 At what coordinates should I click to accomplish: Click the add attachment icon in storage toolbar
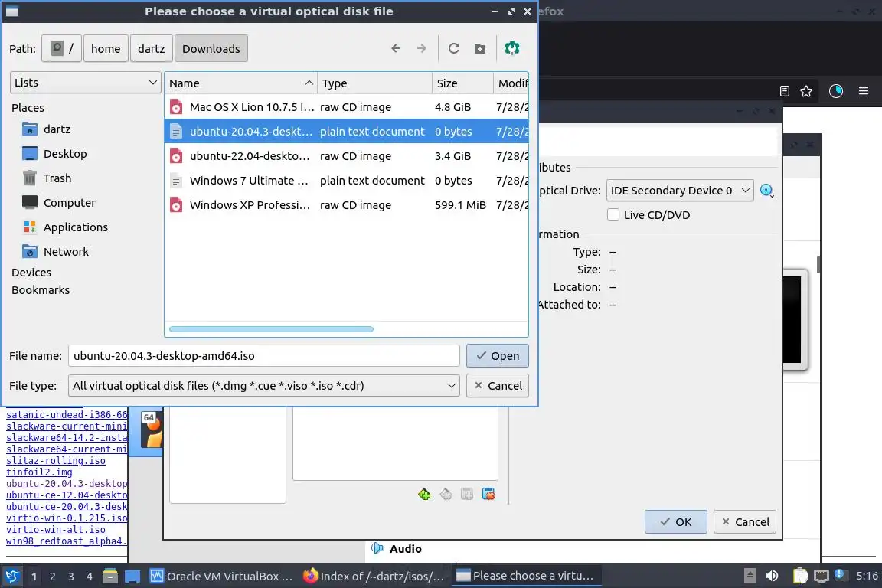[467, 494]
